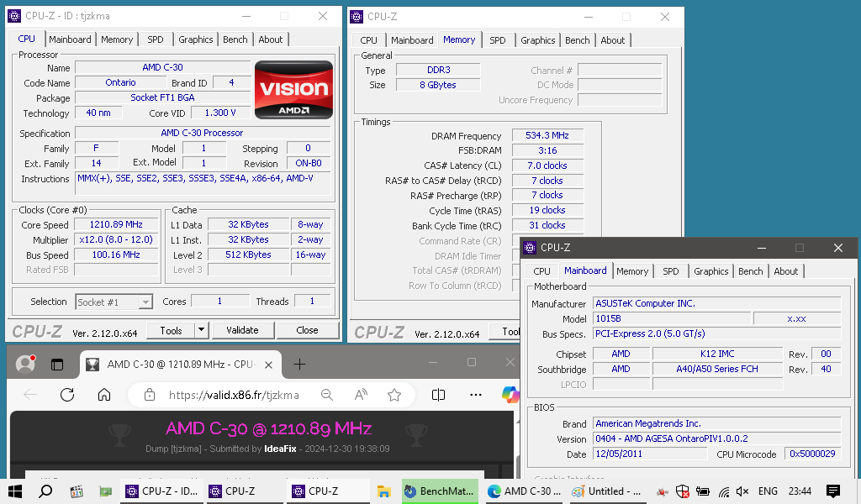861x504 pixels.
Task: Switch to CPU tab in the DDR3 memory CPU-Z window
Action: click(368, 40)
